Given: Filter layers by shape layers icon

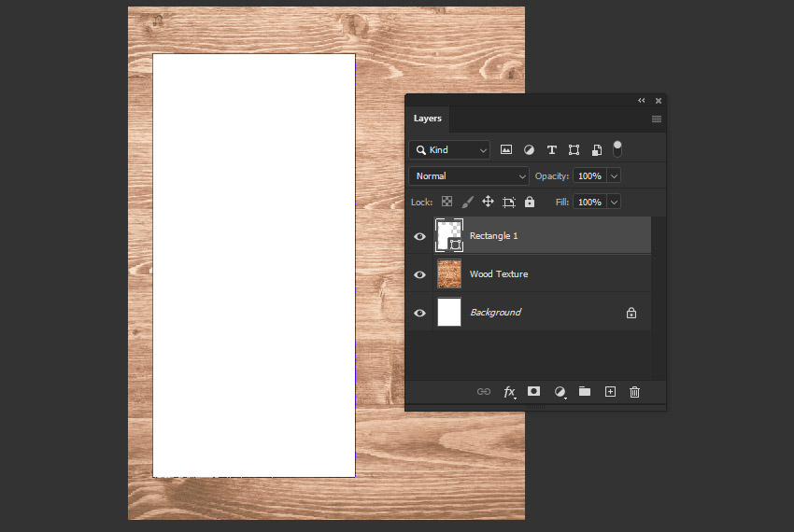Looking at the screenshot, I should tap(574, 150).
